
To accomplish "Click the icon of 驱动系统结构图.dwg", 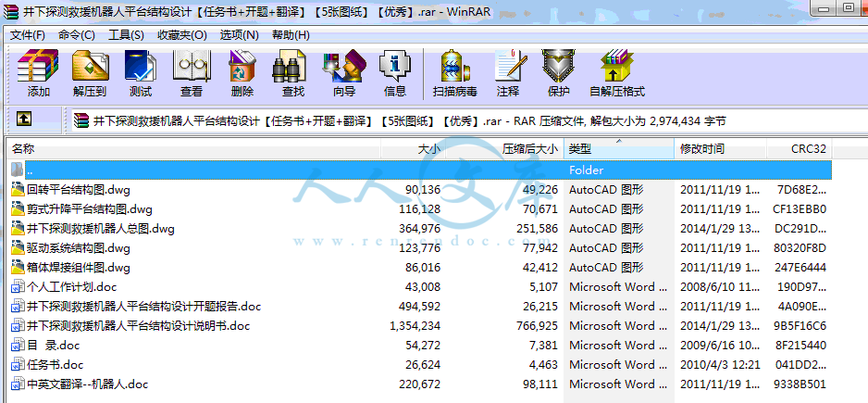I will (x=18, y=248).
